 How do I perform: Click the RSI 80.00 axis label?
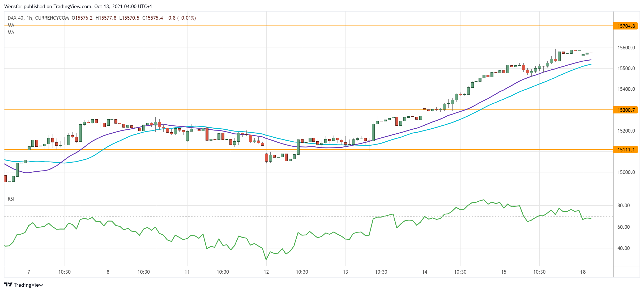click(x=623, y=205)
